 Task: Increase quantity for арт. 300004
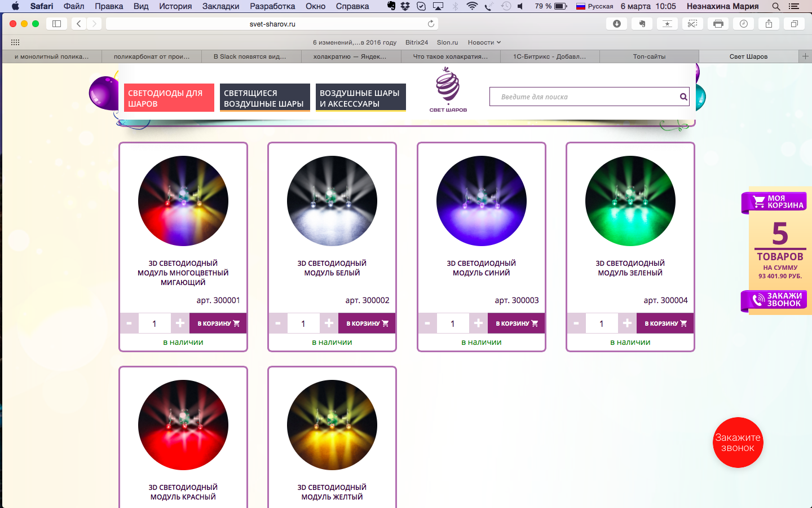click(x=627, y=323)
